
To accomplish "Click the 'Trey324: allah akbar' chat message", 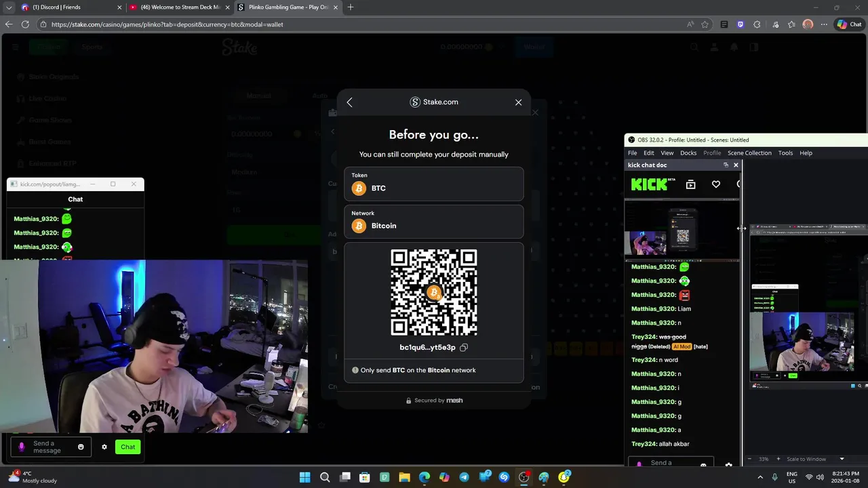I will (660, 444).
